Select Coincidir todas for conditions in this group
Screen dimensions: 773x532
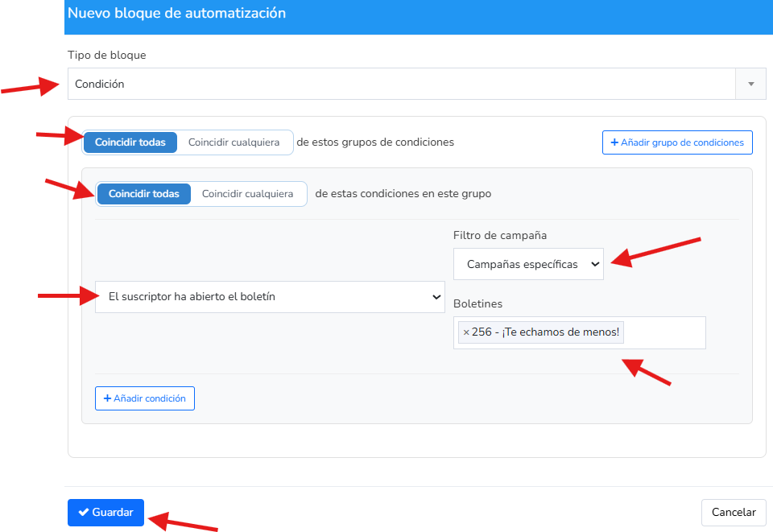pos(144,194)
